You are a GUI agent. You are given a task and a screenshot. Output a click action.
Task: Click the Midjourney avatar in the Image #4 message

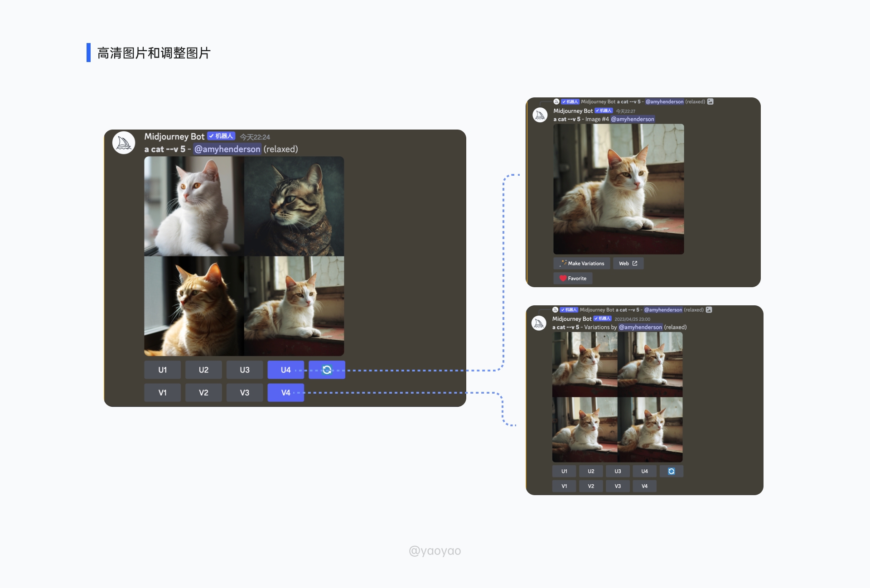[x=540, y=115]
